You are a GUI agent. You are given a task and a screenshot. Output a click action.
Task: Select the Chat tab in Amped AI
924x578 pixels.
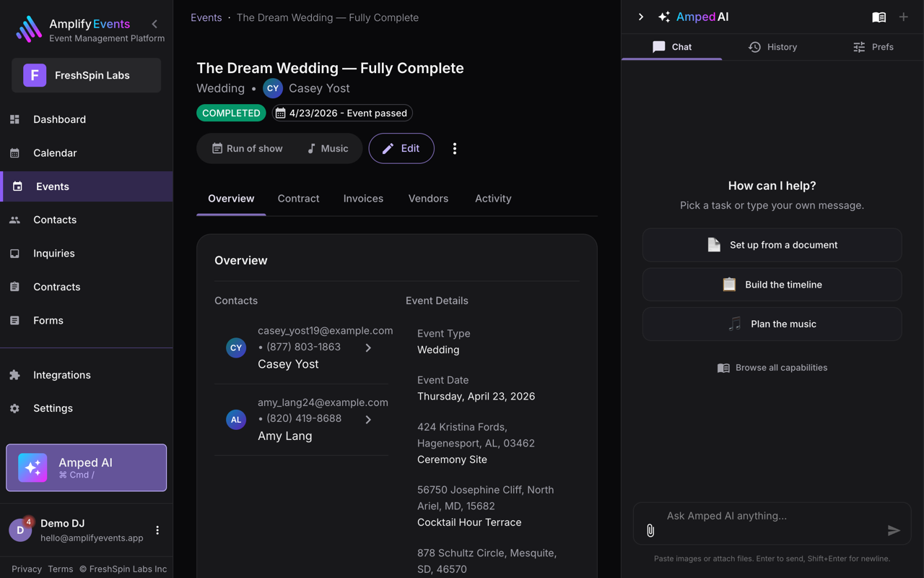[671, 47]
